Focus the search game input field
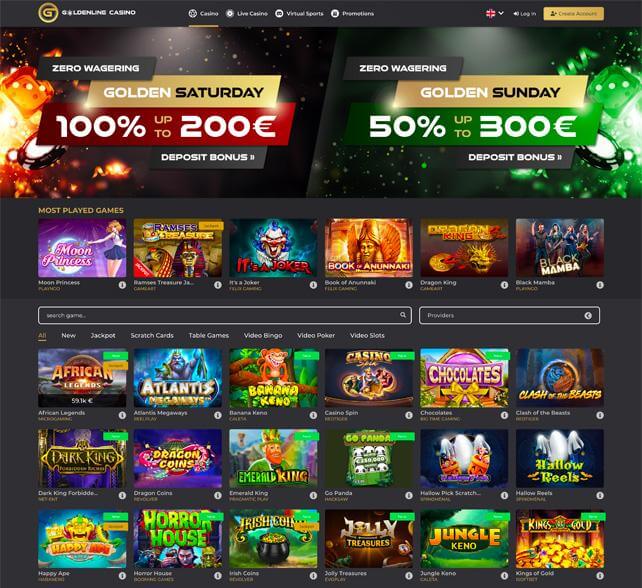The image size is (642, 588). click(225, 315)
